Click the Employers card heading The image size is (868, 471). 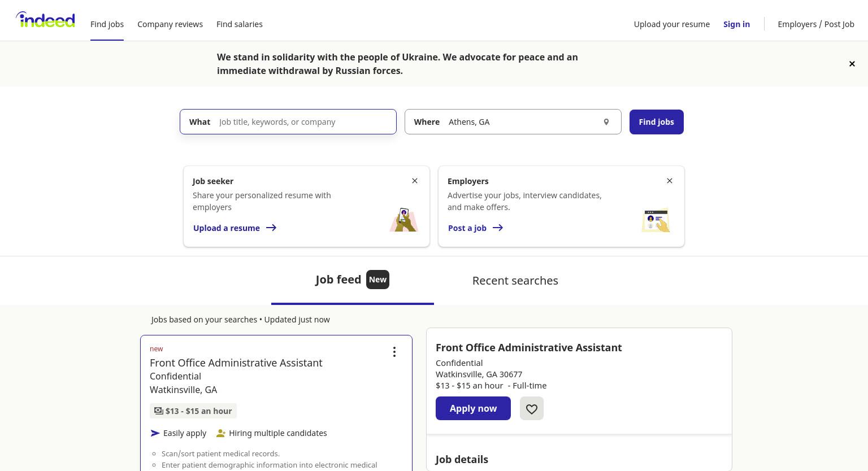tap(468, 181)
